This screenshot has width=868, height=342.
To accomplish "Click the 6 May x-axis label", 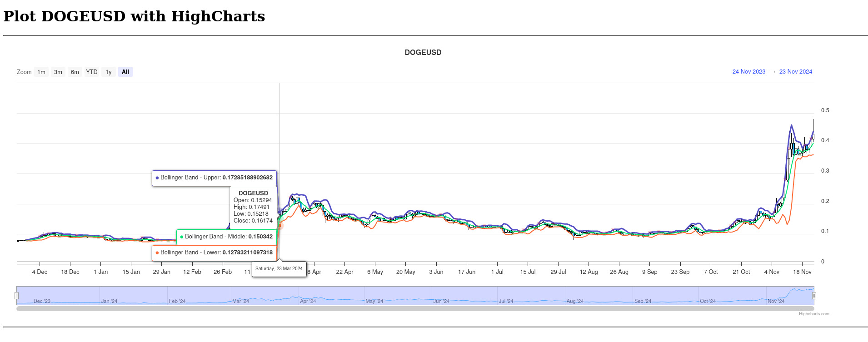I will pos(375,272).
